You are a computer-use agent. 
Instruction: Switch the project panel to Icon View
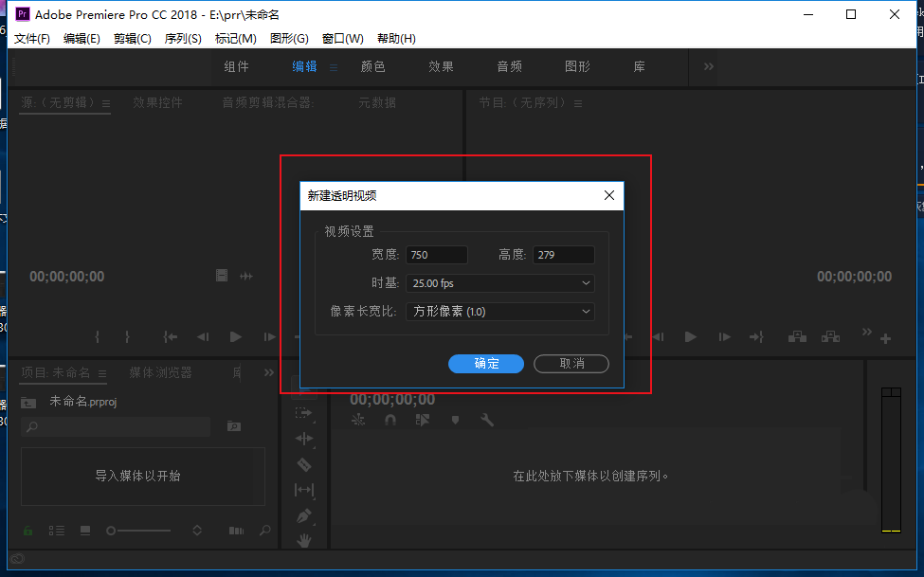click(85, 530)
